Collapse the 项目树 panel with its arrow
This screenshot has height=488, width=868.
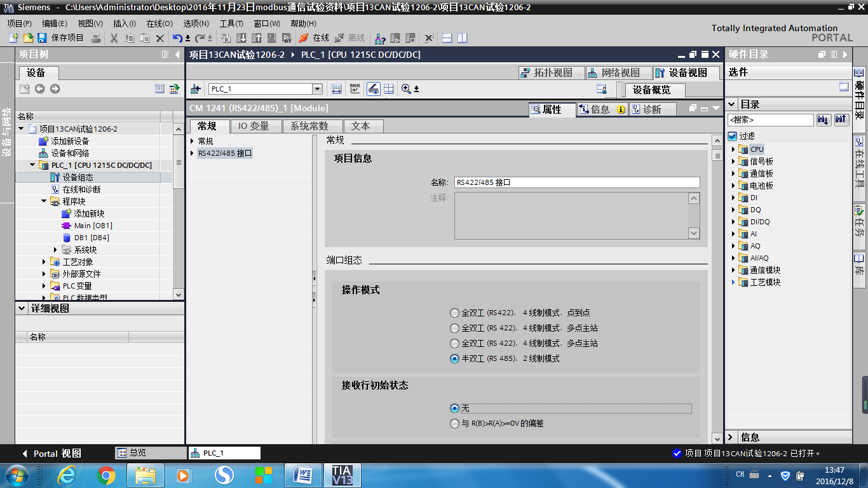point(177,55)
